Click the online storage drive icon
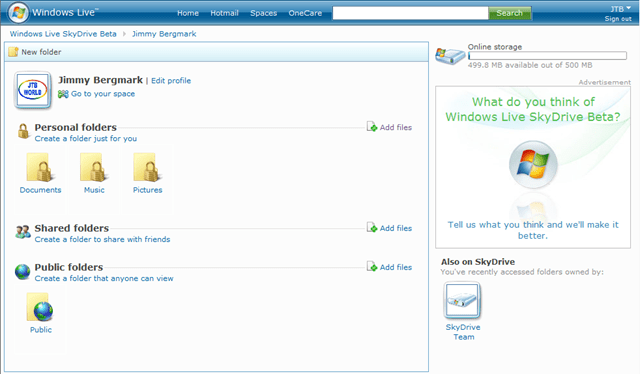640x374 pixels. pyautogui.click(x=449, y=56)
